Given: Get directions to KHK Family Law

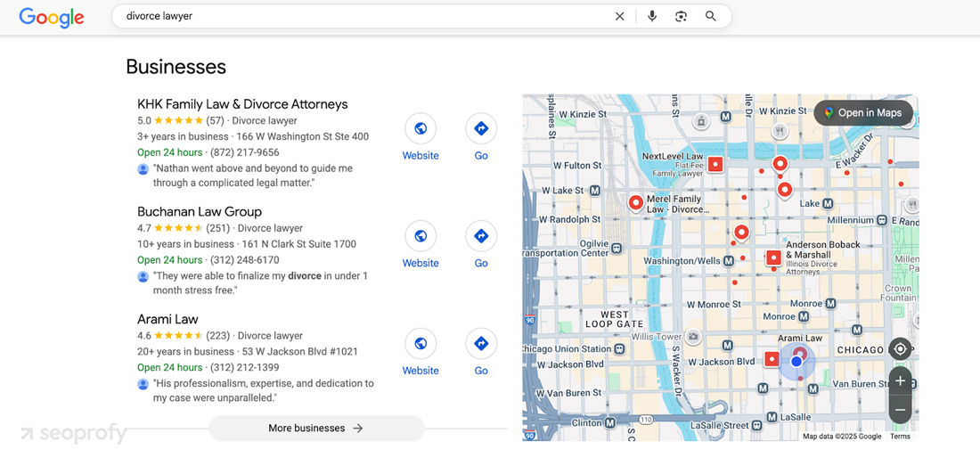Looking at the screenshot, I should click(x=481, y=128).
